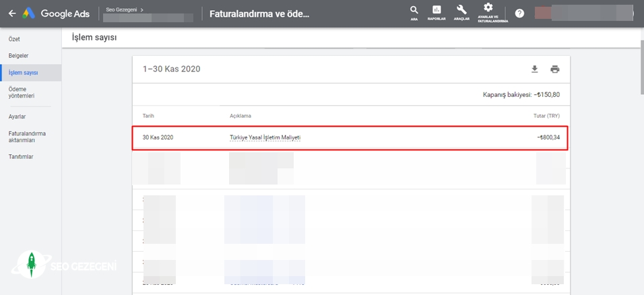Click the vertical scrollbar thumb on right
Image resolution: width=644 pixels, height=295 pixels.
tap(642, 68)
